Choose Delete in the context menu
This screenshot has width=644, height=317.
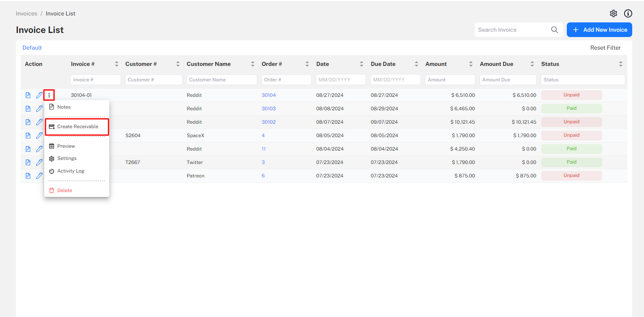(x=77, y=190)
